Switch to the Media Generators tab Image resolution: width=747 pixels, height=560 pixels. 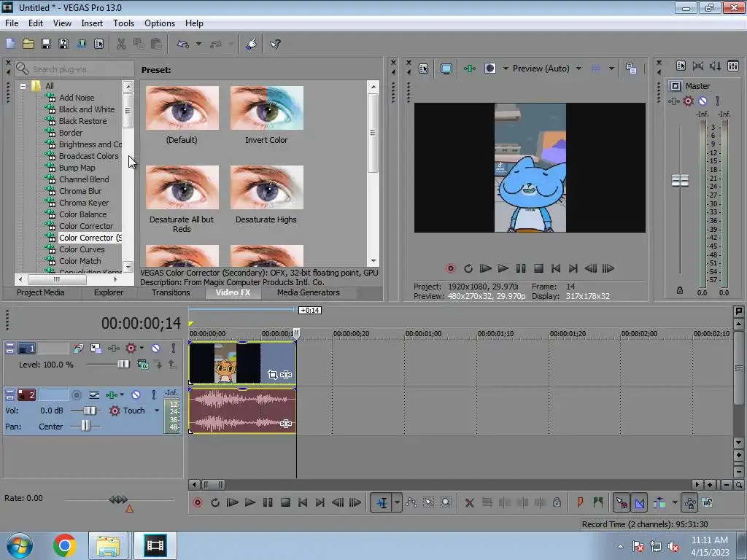pyautogui.click(x=309, y=292)
